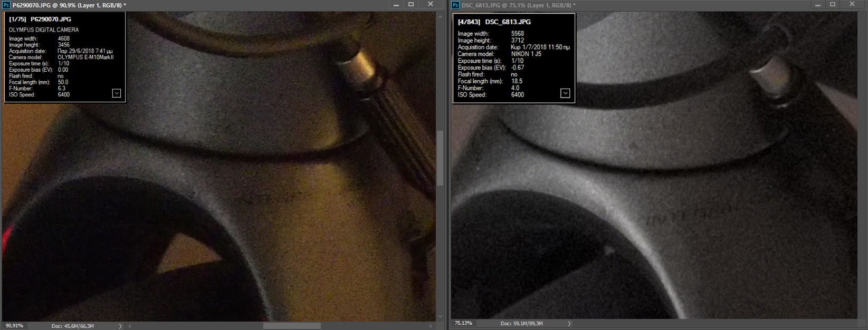
Task: Open status bar arrow beside Doc: 59,1M/89,3M
Action: [x=569, y=323]
